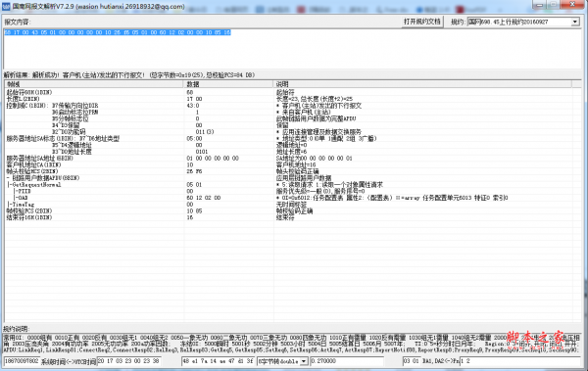The width and height of the screenshot is (588, 371).
Task: Click data cell '26 F6'
Action: (x=194, y=171)
